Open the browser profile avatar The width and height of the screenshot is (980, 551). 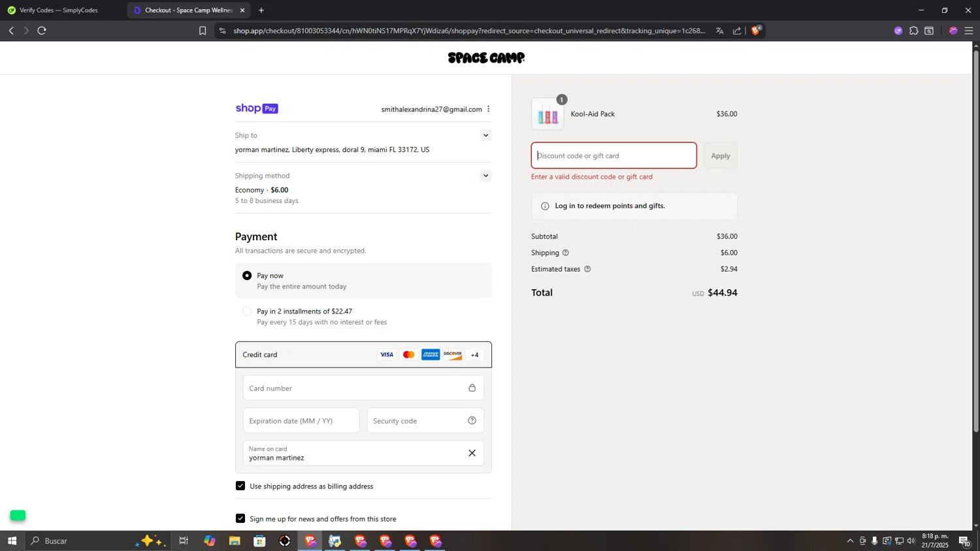coord(953,31)
